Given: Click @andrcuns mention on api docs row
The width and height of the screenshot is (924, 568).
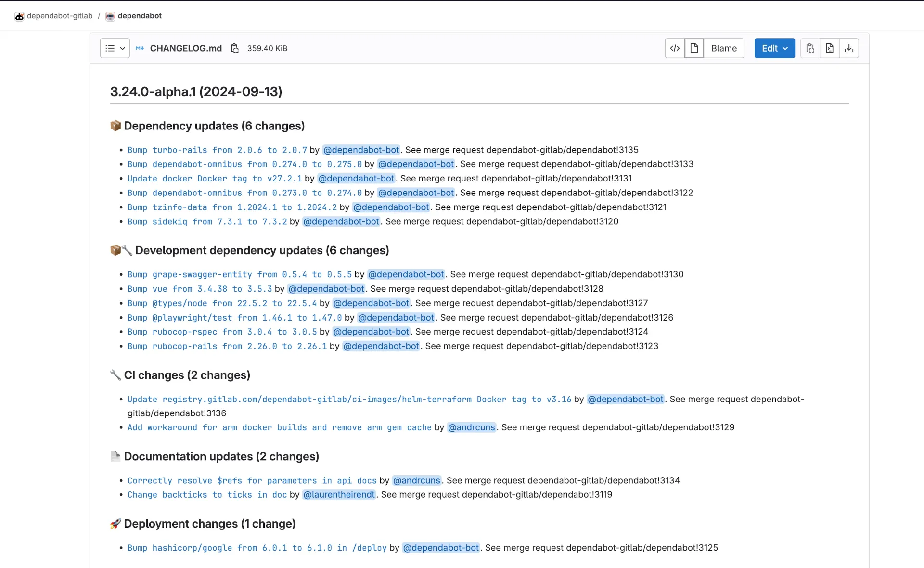Looking at the screenshot, I should pyautogui.click(x=417, y=481).
